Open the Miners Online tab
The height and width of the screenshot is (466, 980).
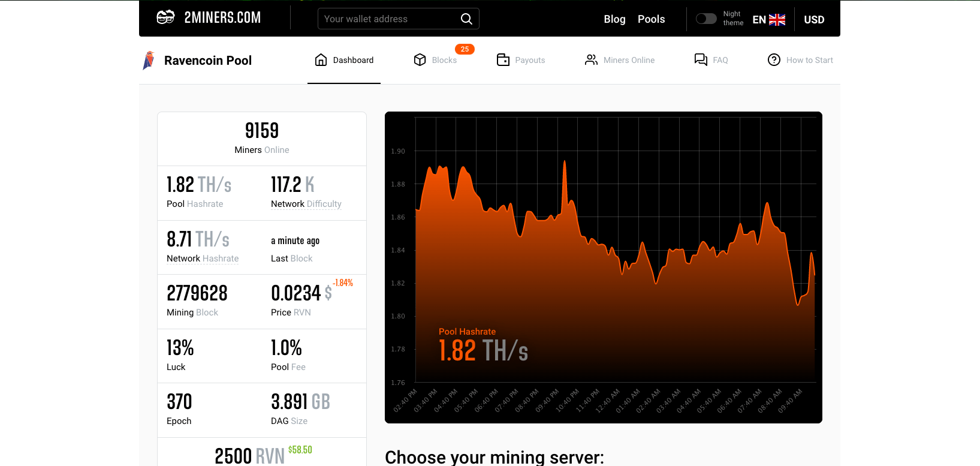pos(629,61)
